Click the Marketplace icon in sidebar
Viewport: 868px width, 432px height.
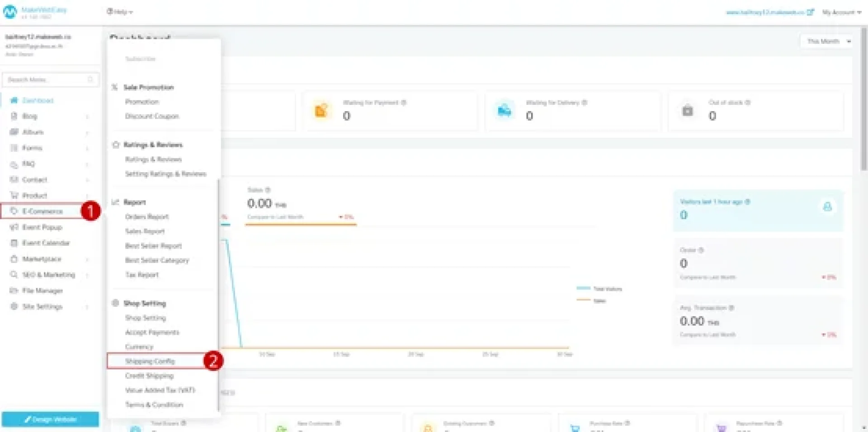14,259
